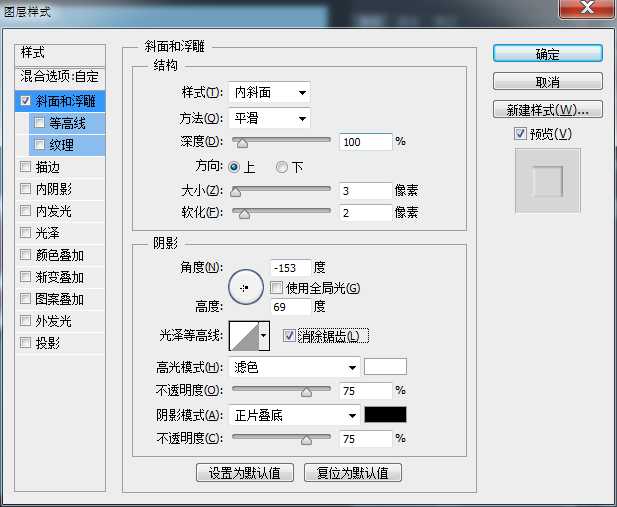Click the 软化 value field 2
The width and height of the screenshot is (617, 507).
tap(366, 213)
